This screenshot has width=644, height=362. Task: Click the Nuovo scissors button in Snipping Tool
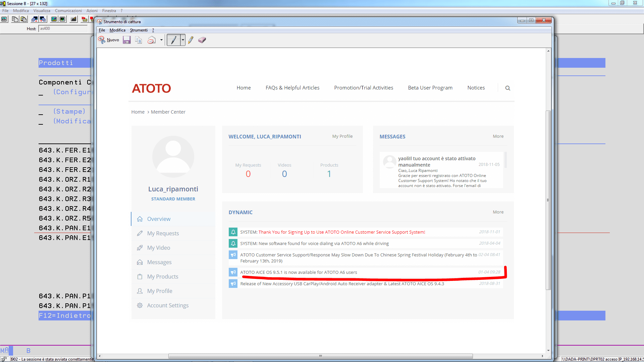point(108,40)
